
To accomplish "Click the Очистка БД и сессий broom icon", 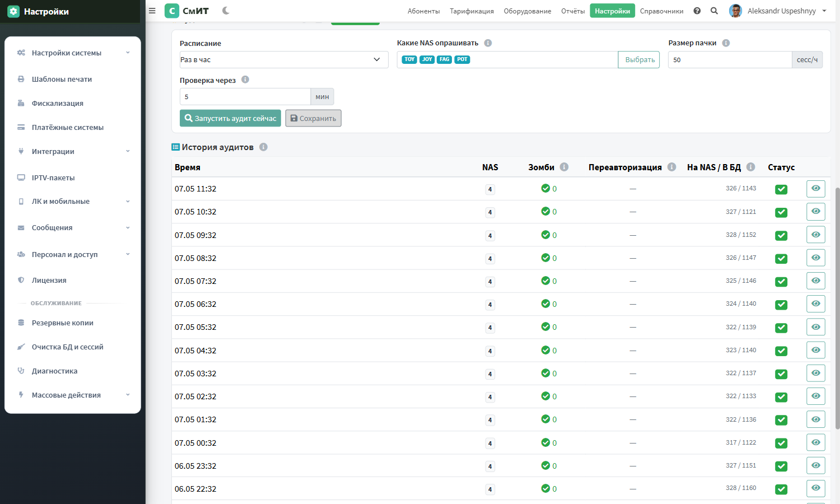I will pyautogui.click(x=21, y=347).
